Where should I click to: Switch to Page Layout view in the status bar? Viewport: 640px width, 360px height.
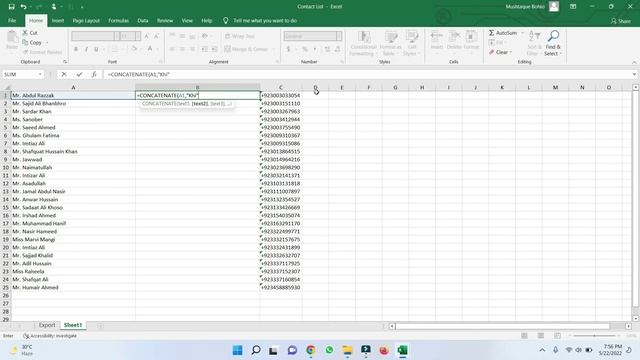(540, 336)
